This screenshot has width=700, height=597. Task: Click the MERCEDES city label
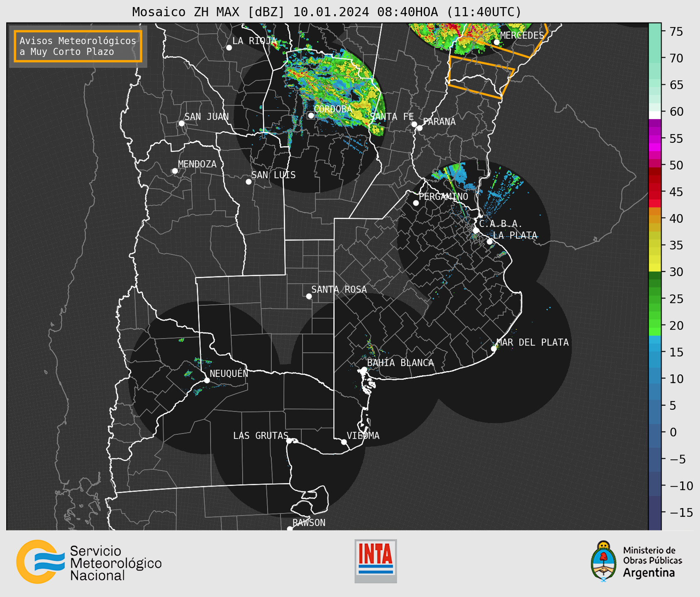(x=522, y=35)
